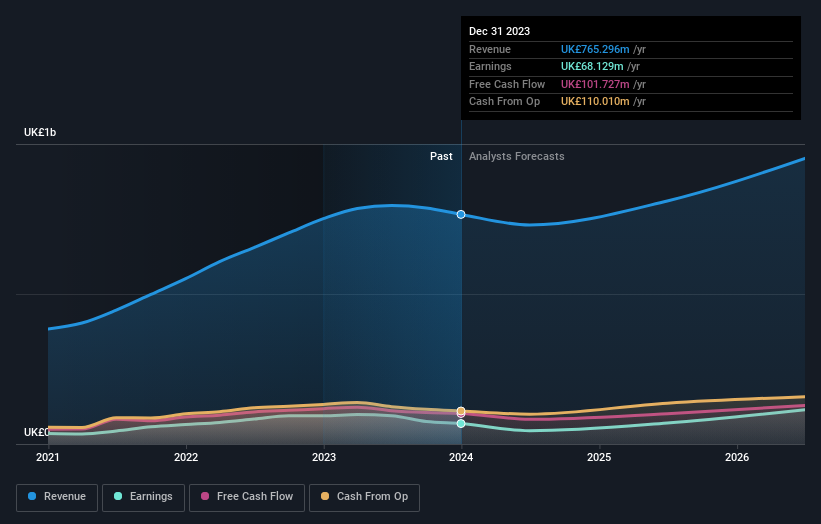Click the 'Earnings' row label in tooltip
This screenshot has width=821, height=524.
click(490, 66)
